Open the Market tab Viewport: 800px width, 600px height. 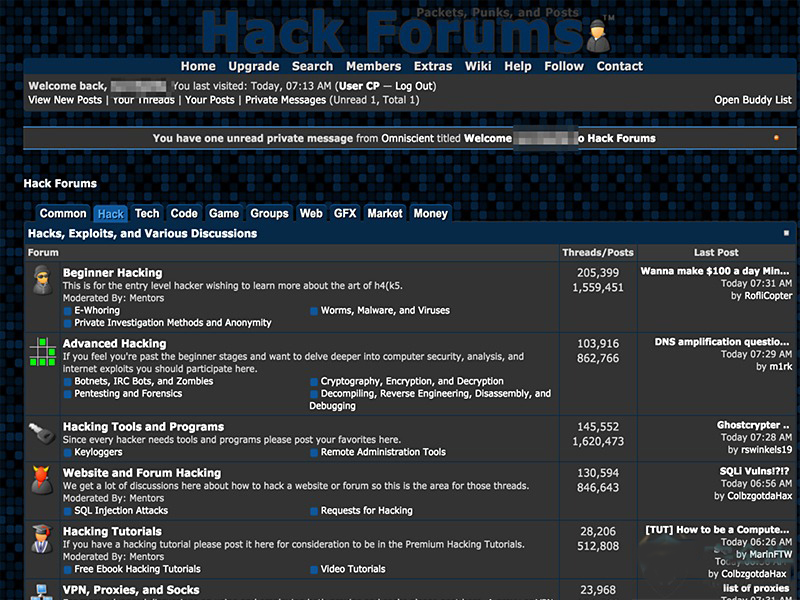click(x=385, y=213)
